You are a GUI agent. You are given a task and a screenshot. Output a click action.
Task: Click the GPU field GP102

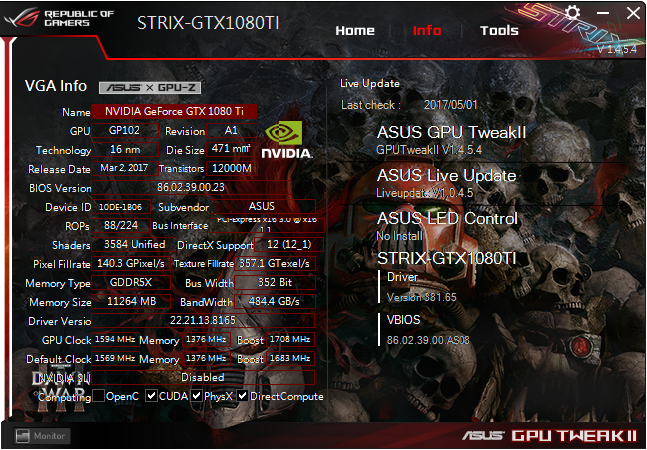125,130
